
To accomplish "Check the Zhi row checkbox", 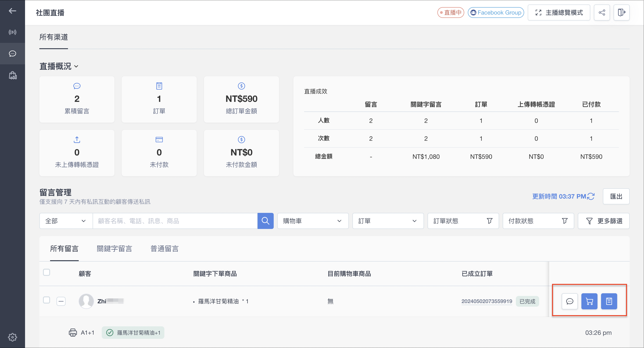I will click(x=47, y=300).
